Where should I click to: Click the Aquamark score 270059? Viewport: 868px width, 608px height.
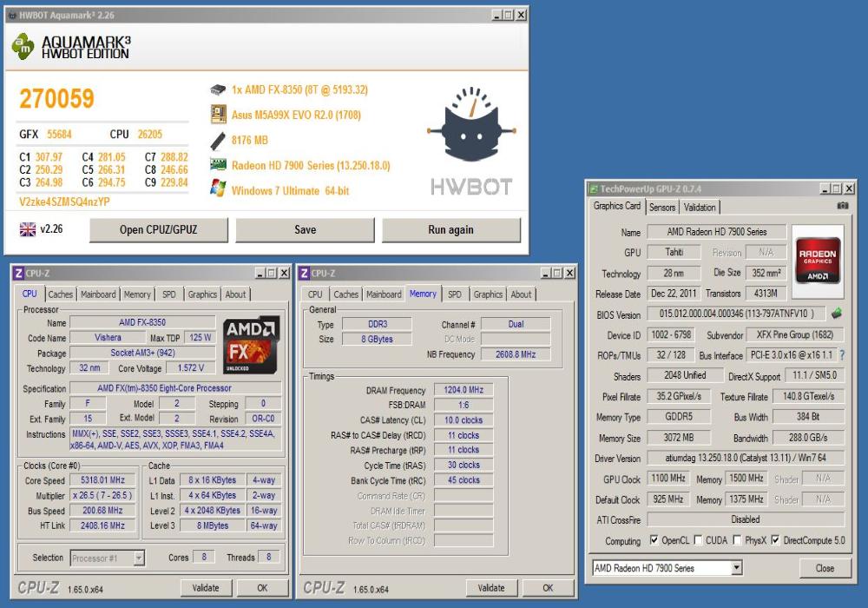56,98
